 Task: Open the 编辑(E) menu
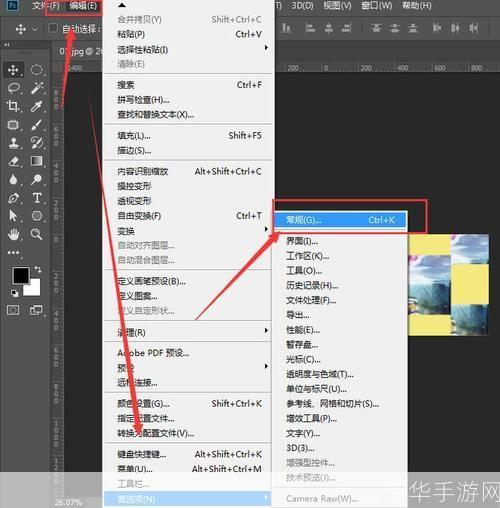pos(83,6)
